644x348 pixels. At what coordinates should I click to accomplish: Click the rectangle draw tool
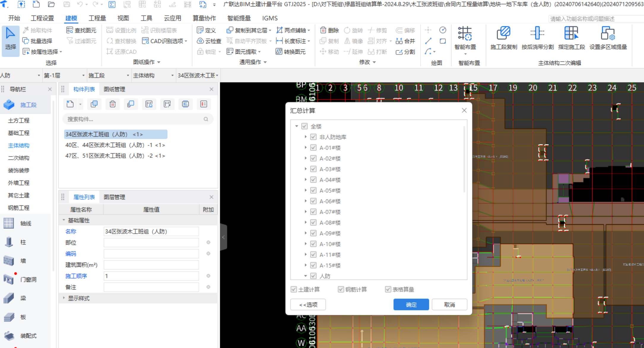[x=442, y=41]
